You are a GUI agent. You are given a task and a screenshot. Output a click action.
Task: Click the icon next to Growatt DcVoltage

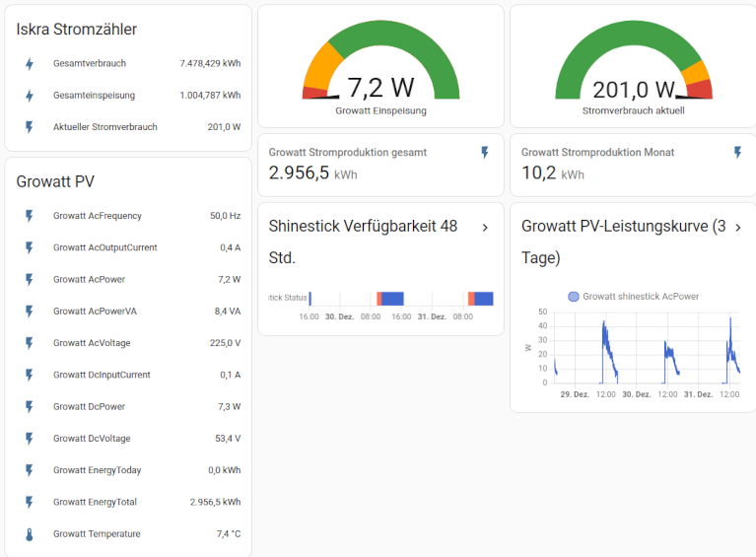30,439
